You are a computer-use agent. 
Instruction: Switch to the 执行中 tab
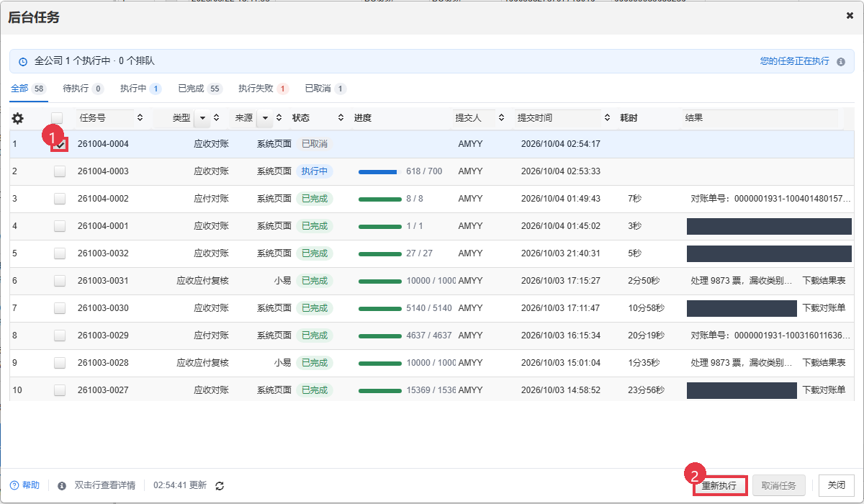click(140, 89)
